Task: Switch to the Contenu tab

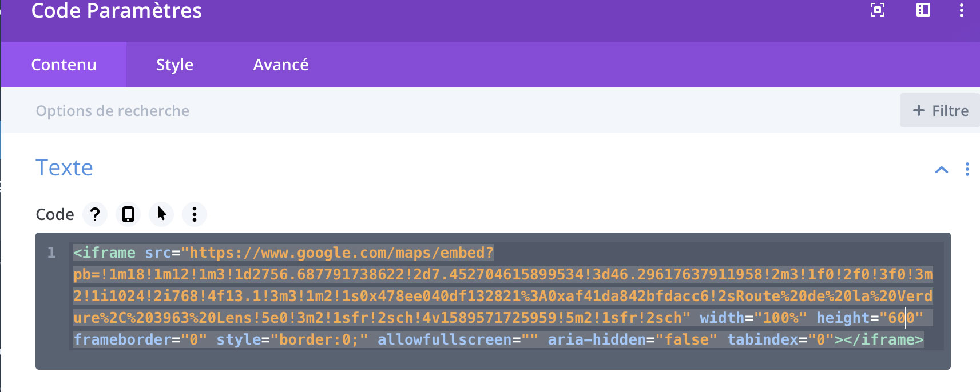Action: click(x=64, y=65)
